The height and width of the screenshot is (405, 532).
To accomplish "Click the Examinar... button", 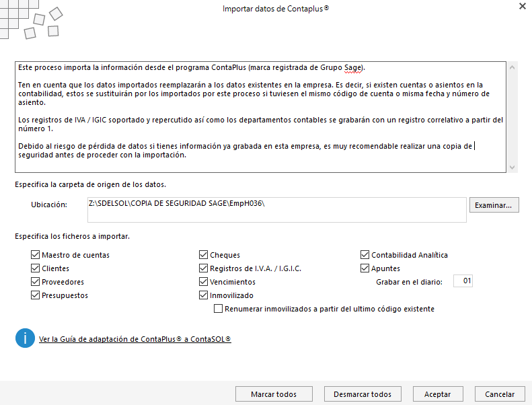I will tap(494, 205).
